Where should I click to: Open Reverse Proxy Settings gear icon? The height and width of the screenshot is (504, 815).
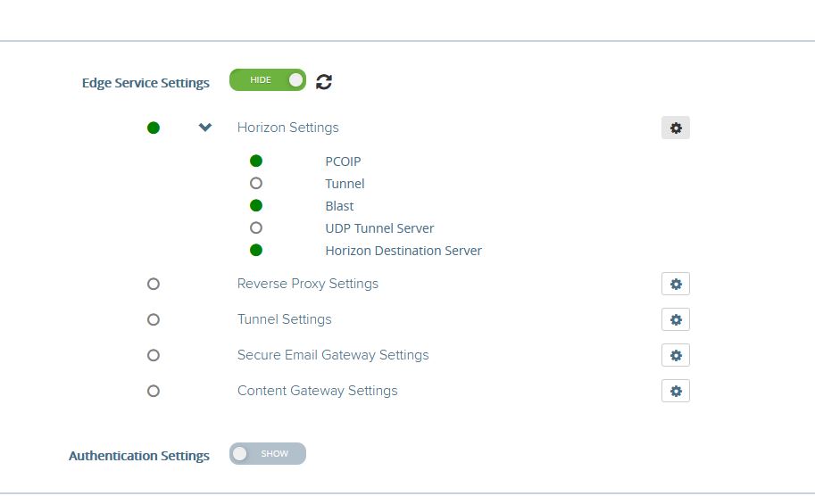675,284
